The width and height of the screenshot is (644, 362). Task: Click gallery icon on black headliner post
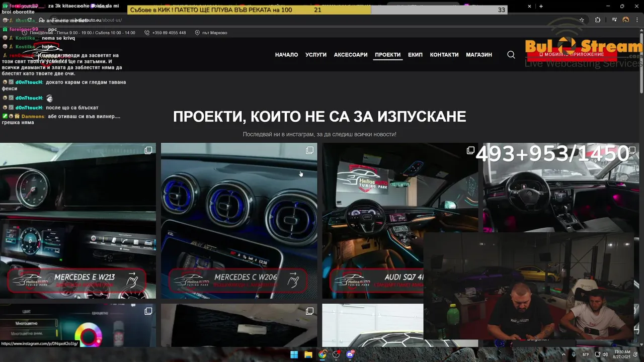pos(309,311)
